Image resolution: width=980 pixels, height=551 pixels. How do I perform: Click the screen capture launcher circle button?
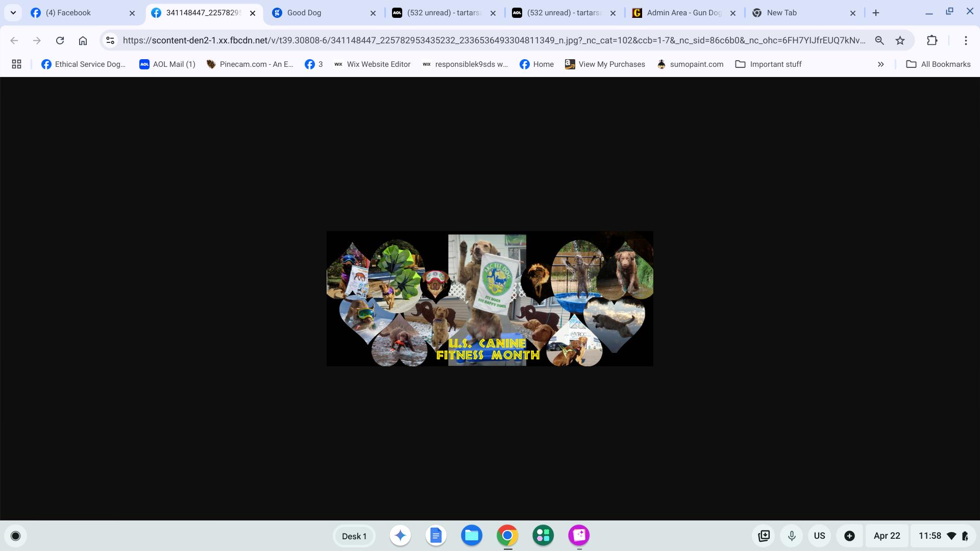(x=15, y=536)
